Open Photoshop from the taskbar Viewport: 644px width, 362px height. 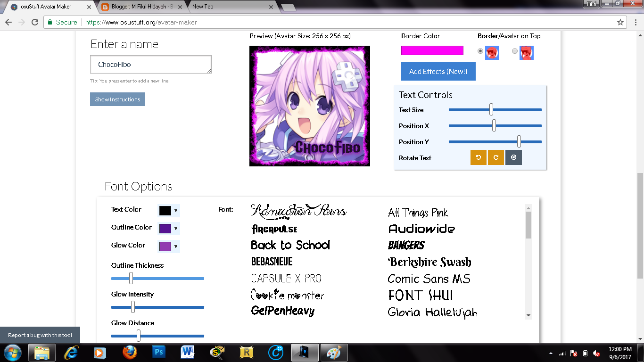click(x=158, y=352)
